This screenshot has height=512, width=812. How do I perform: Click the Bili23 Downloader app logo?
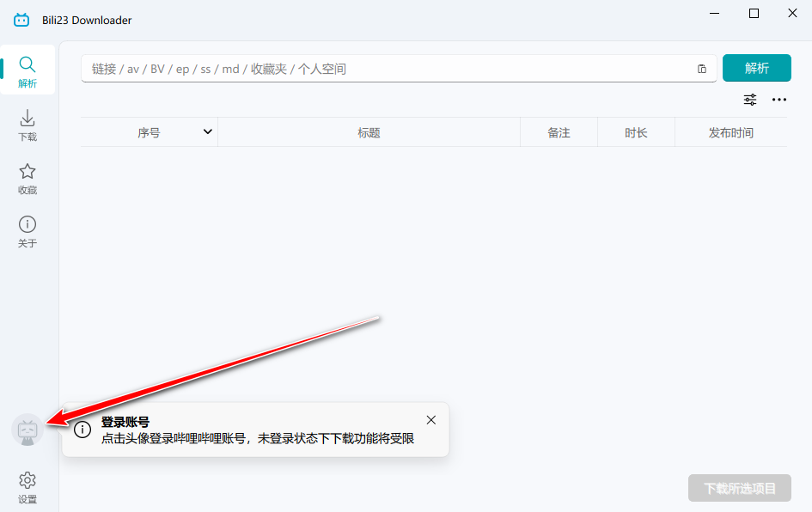[x=21, y=20]
